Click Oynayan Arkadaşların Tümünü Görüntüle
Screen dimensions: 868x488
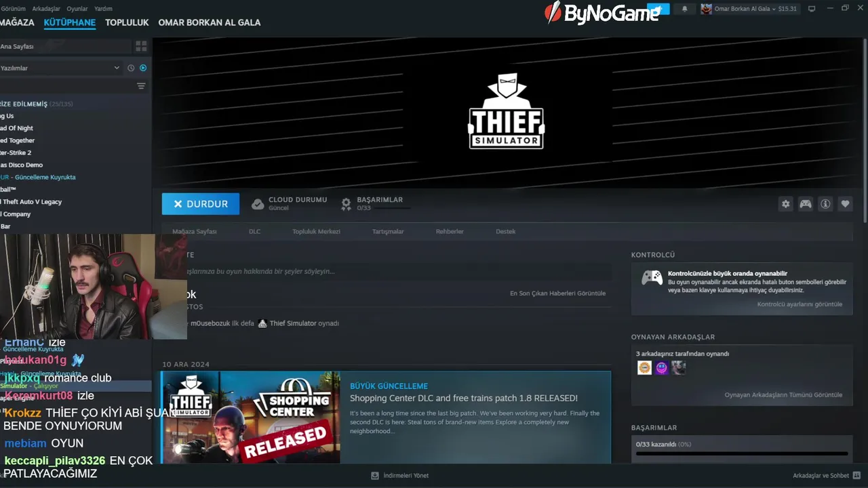(783, 395)
